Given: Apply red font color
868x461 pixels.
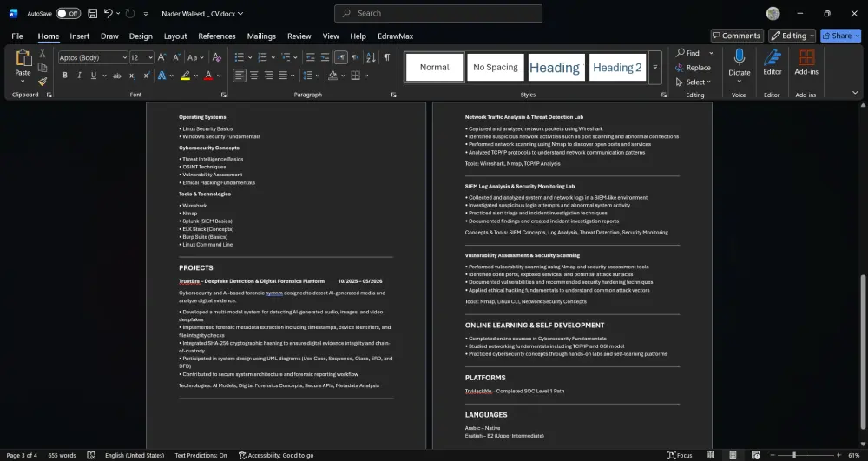Looking at the screenshot, I should [x=208, y=76].
